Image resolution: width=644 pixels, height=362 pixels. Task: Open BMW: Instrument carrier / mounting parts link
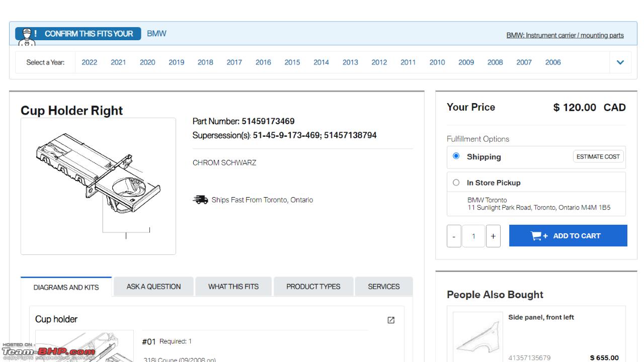565,35
